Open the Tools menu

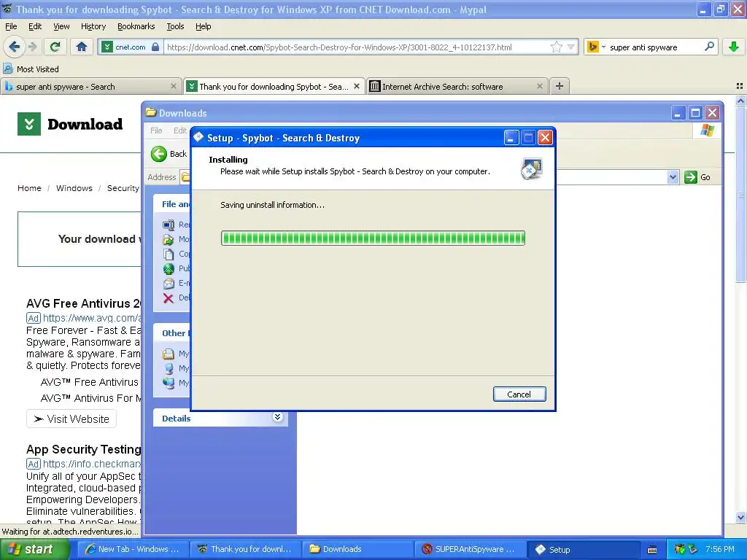175,26
